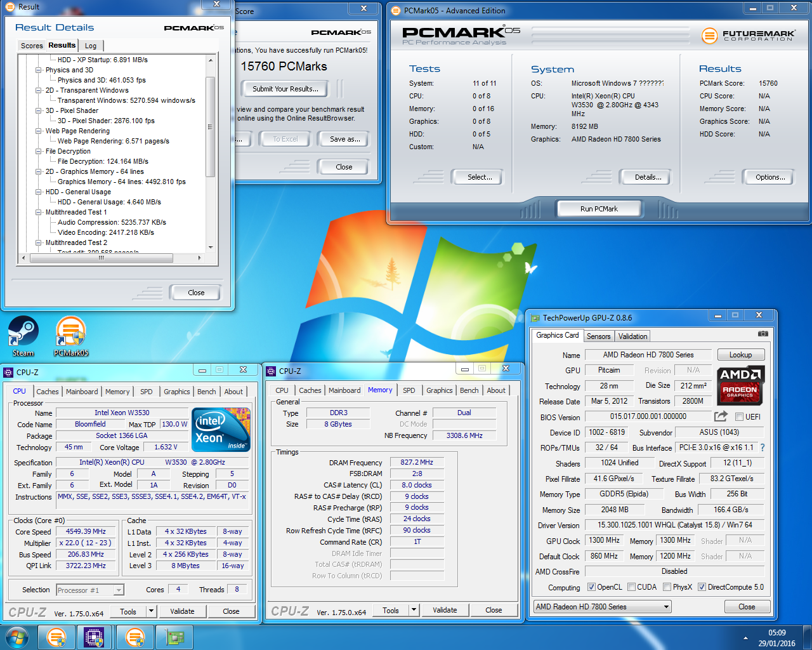812x650 pixels.
Task: Click the Options... button under Results
Action: pyautogui.click(x=770, y=177)
